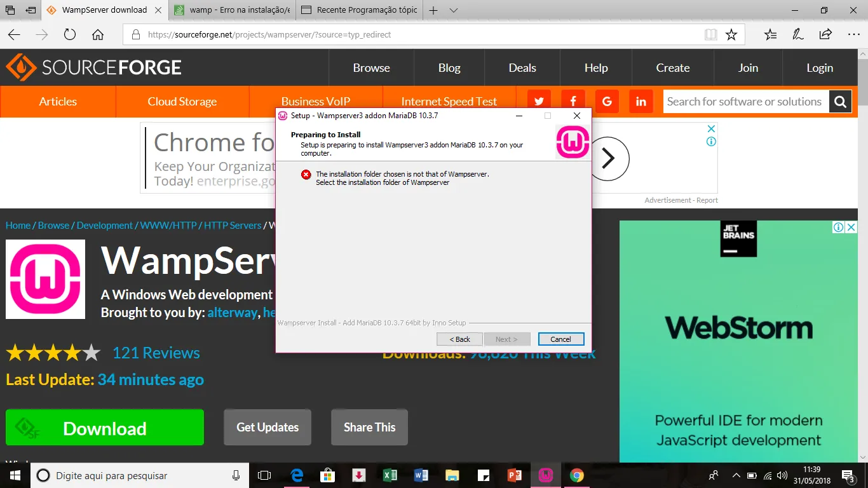This screenshot has width=868, height=488.
Task: Click the Share This button
Action: [370, 427]
